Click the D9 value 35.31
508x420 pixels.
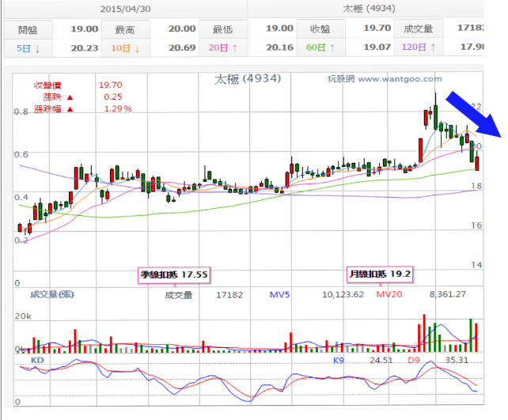(x=457, y=360)
